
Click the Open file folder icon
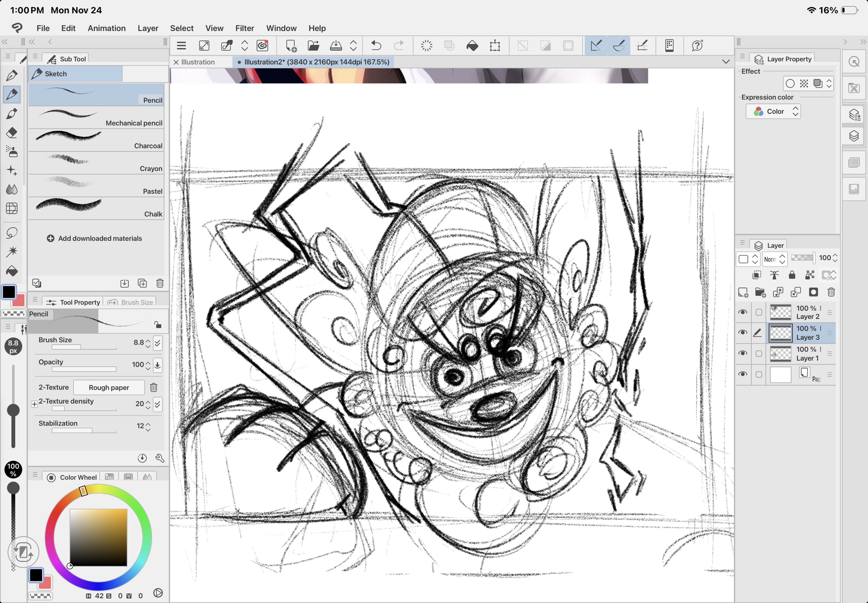point(313,46)
